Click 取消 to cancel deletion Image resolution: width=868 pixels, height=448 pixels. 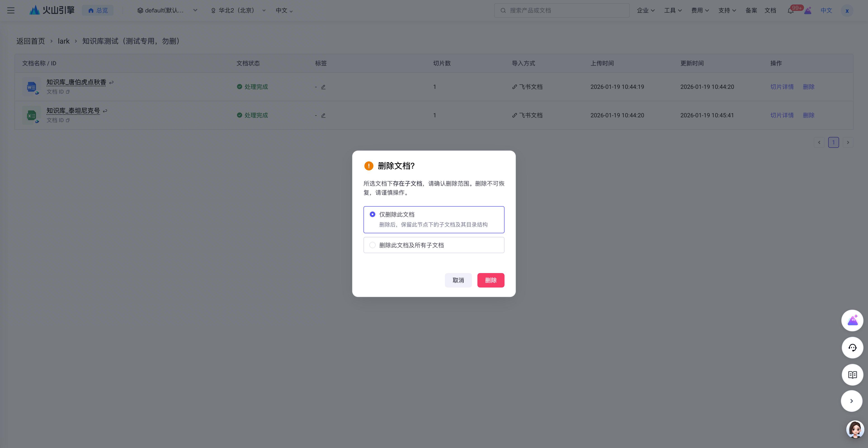click(458, 280)
